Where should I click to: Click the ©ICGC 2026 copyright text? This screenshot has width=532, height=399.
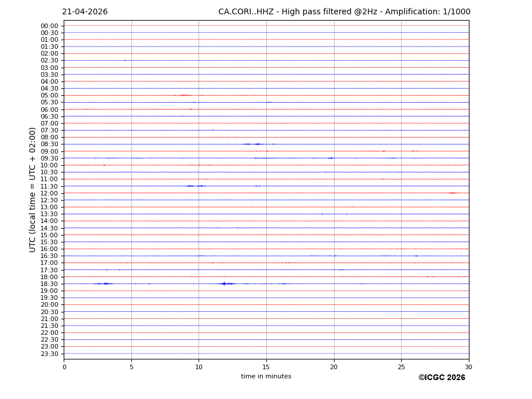tap(441, 377)
